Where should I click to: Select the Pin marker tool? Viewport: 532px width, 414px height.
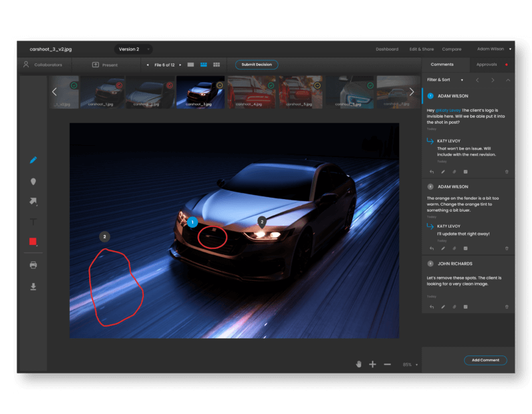(32, 180)
